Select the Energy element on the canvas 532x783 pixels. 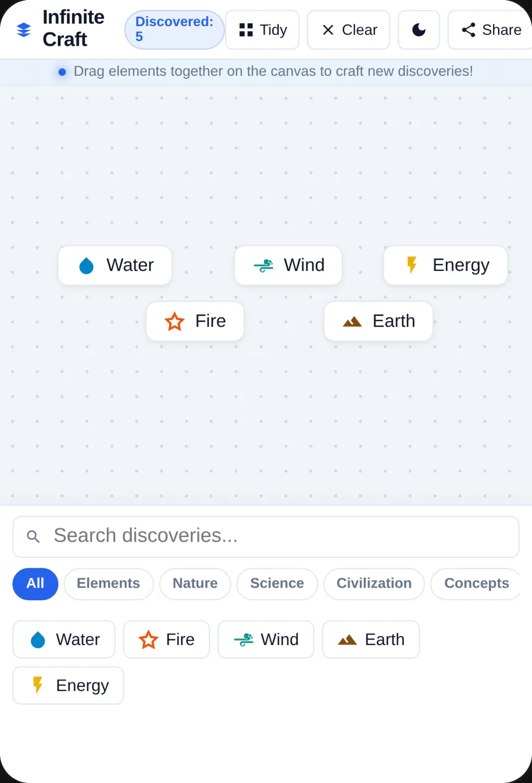click(x=445, y=265)
